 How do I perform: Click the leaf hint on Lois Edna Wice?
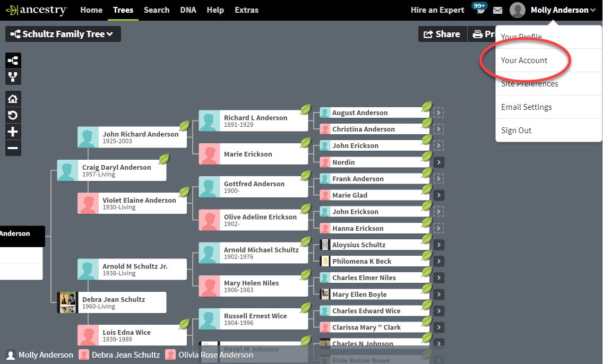[x=185, y=324]
